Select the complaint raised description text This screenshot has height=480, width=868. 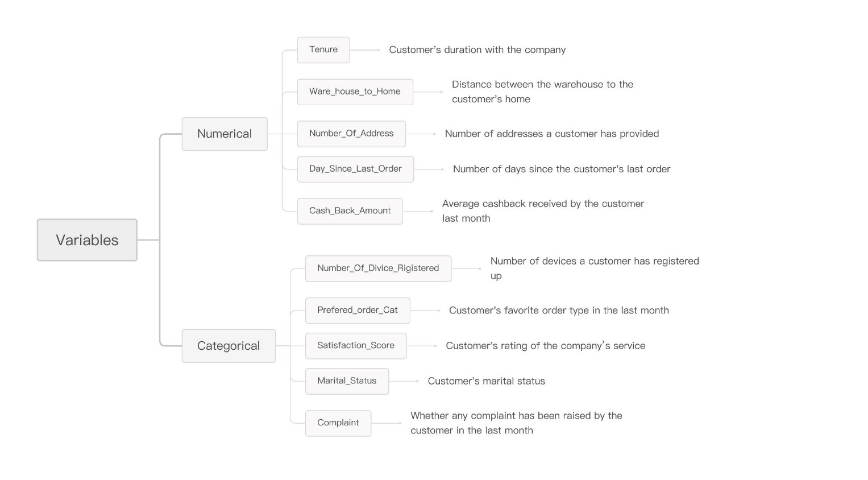point(516,423)
